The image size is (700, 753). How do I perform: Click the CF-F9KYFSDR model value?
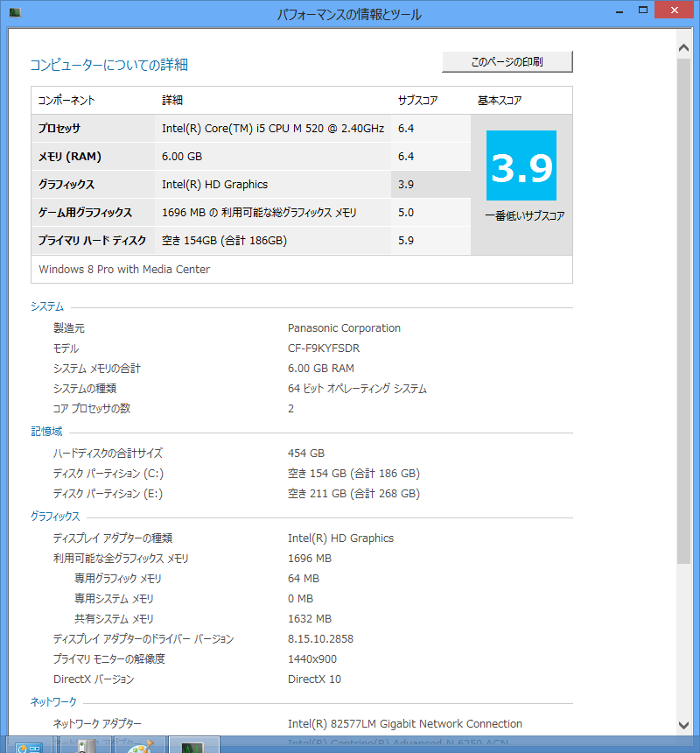[324, 348]
